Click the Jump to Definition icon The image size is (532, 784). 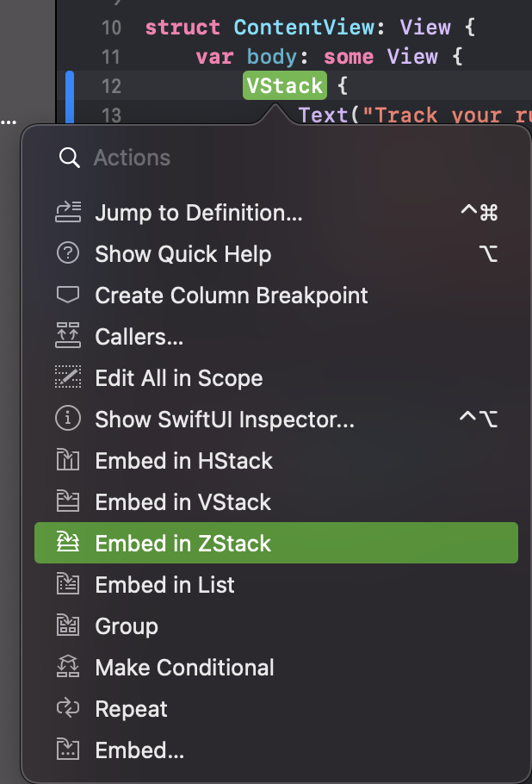tap(68, 213)
